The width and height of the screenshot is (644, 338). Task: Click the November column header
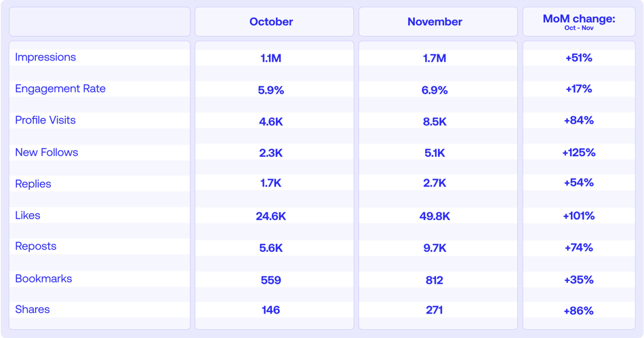(435, 22)
